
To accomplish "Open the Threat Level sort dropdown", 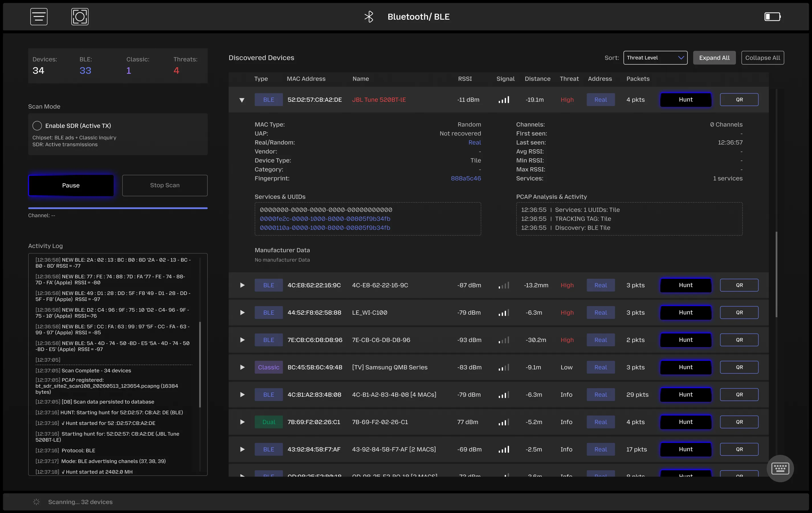I will click(655, 58).
